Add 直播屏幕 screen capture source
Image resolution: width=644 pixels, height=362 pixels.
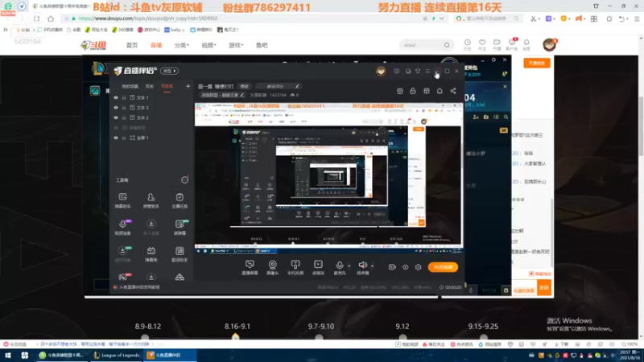point(250,267)
